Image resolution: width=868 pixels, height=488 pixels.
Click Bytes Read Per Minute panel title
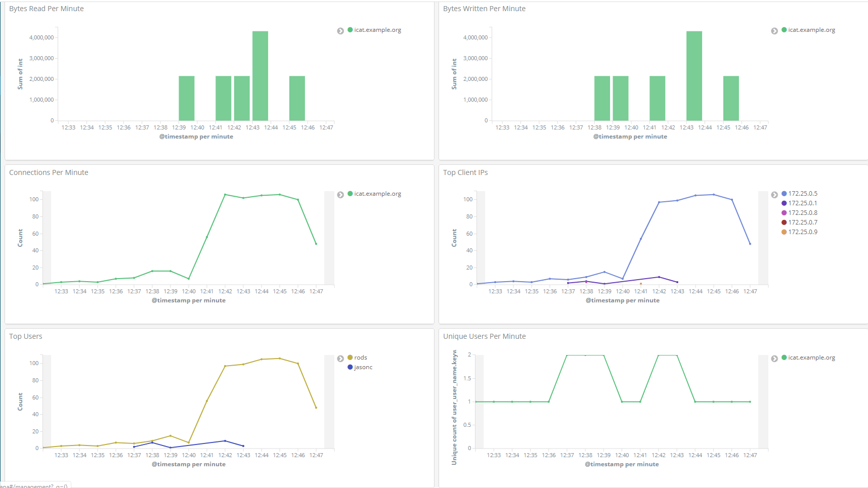tap(47, 9)
